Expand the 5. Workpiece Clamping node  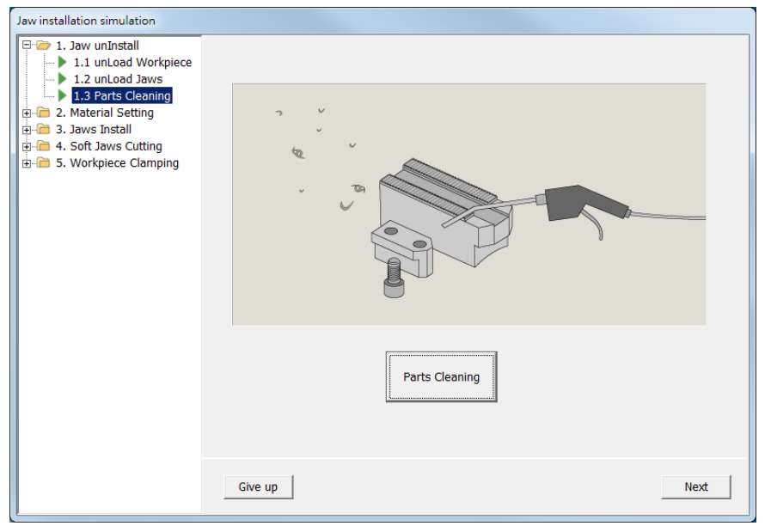[x=27, y=163]
